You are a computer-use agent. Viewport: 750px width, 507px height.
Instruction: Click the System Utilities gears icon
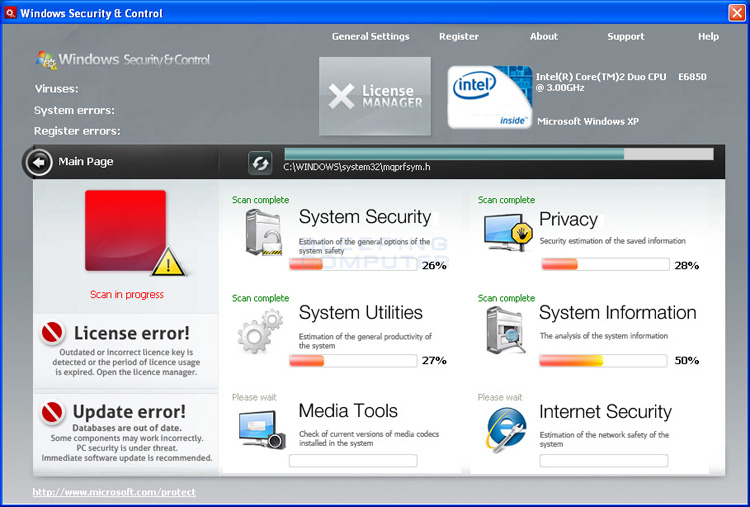[260, 331]
